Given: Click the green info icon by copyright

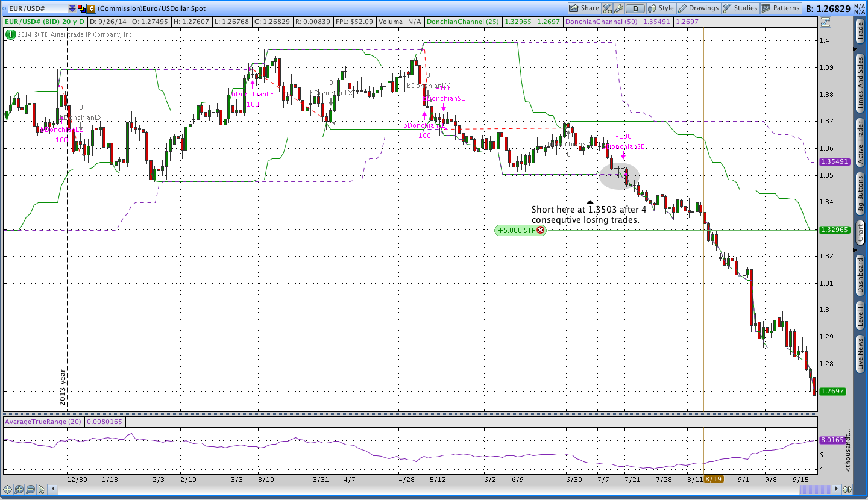Looking at the screenshot, I should 11,34.
